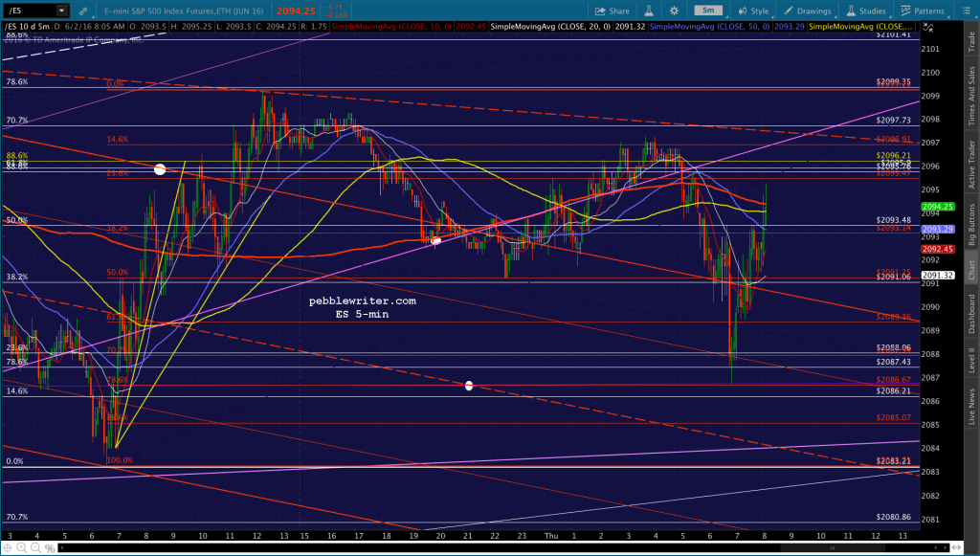Expand the /ES symbol dropdown arrow
Screen dimensions: 980x556
[61, 11]
